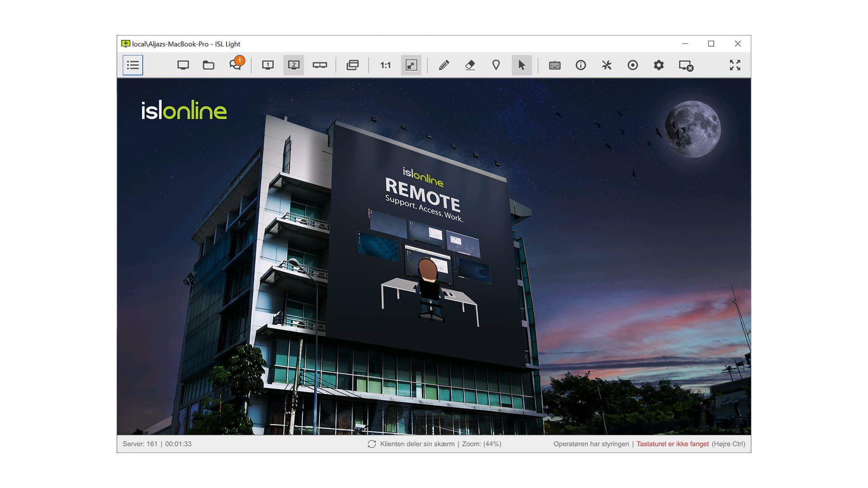The height and width of the screenshot is (488, 868).
Task: Click the '(Højre Ctrl)' shortcut hint
Action: (x=728, y=444)
